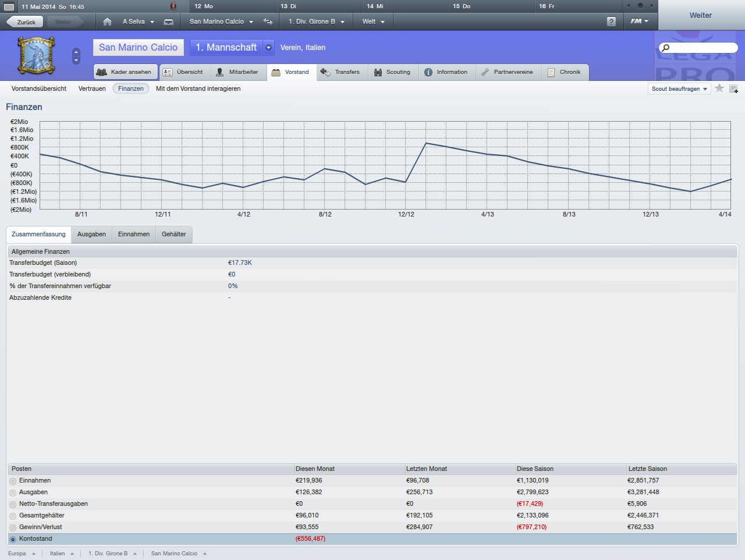
Task: Switch to the Ausgaben tab
Action: point(91,234)
